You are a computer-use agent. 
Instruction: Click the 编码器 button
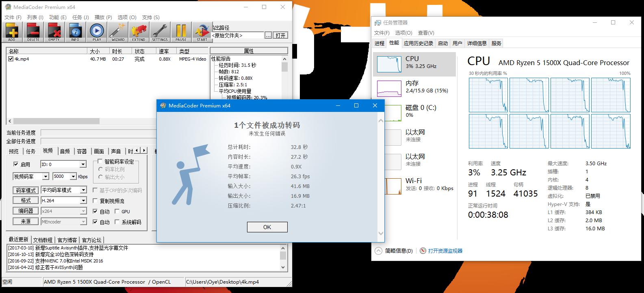26,211
